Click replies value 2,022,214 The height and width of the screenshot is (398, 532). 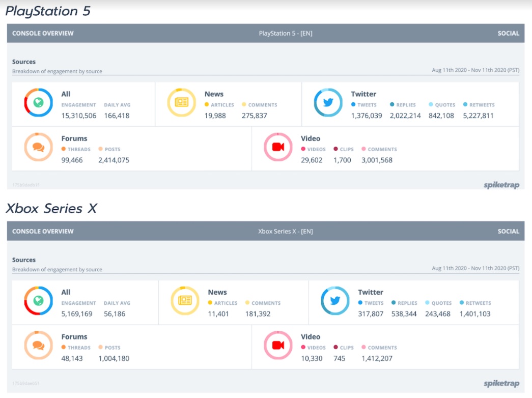pos(405,116)
